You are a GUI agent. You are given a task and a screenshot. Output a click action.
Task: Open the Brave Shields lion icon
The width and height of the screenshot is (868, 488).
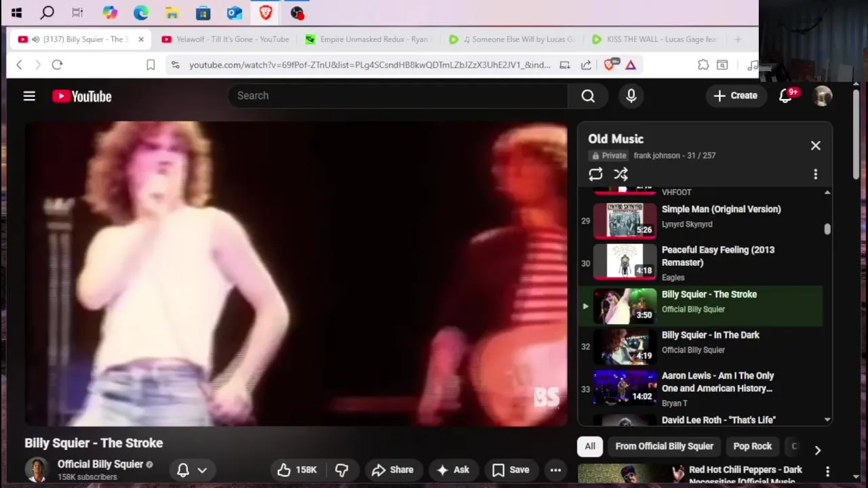coord(610,64)
